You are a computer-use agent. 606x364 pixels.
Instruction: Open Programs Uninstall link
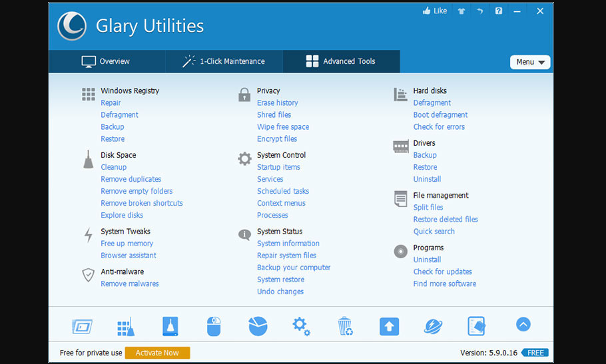(x=427, y=260)
